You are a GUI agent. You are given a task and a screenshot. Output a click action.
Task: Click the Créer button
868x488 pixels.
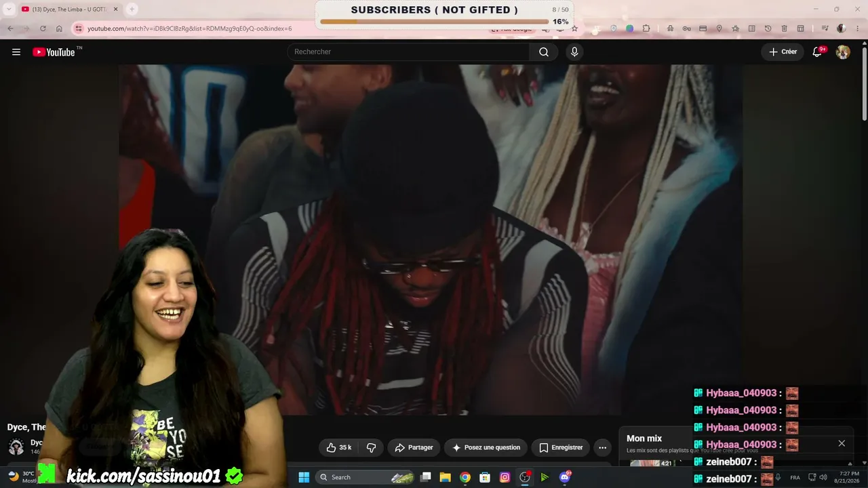(x=783, y=52)
